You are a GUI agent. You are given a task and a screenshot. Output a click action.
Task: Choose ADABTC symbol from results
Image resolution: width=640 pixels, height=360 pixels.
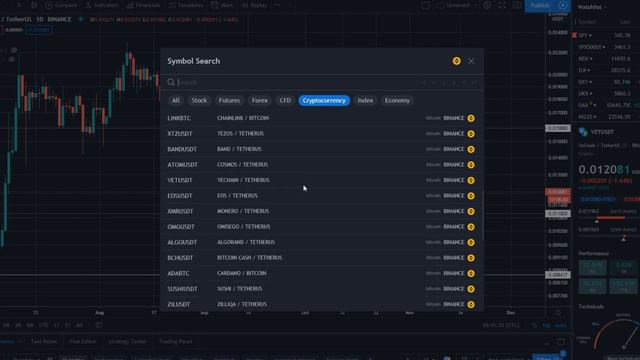pyautogui.click(x=322, y=273)
